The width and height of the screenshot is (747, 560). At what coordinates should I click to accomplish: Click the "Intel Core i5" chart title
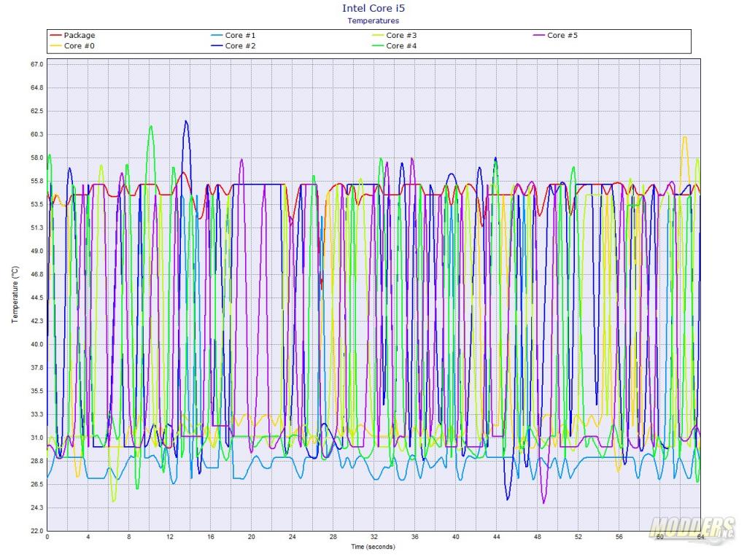373,8
